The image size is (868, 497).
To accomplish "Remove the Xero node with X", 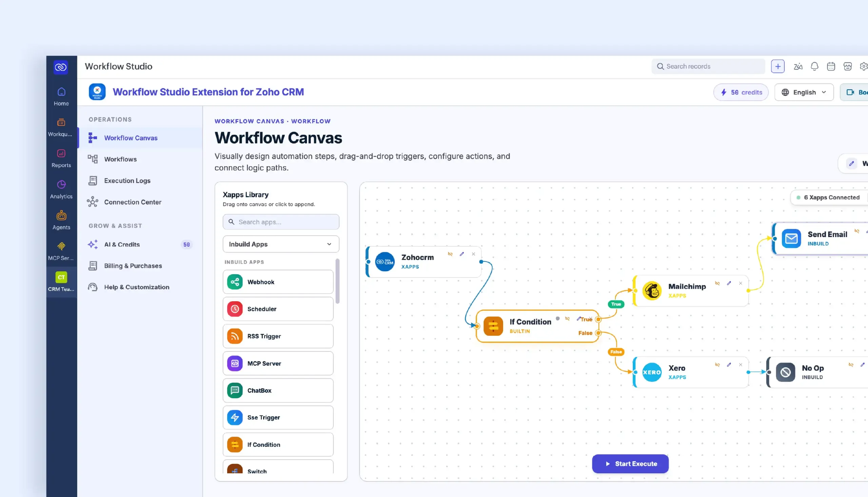I will pos(741,365).
